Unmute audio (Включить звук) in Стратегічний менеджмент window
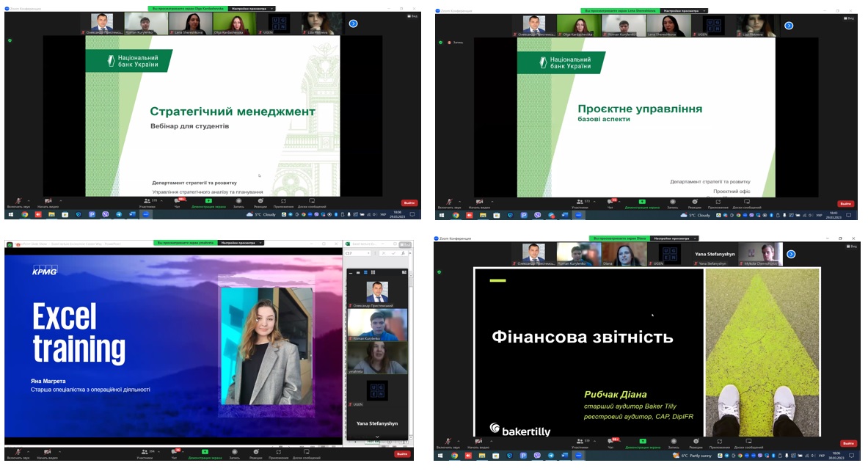This screenshot has width=868, height=474. (18, 203)
